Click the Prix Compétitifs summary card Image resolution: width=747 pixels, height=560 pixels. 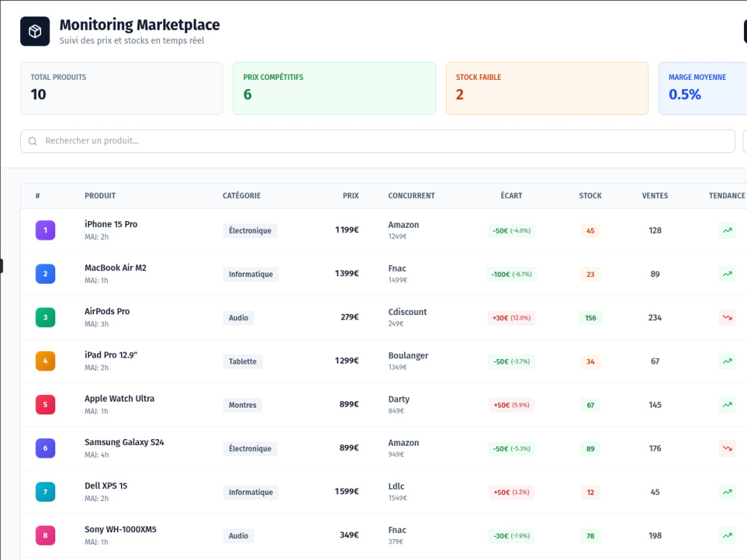[x=335, y=89]
